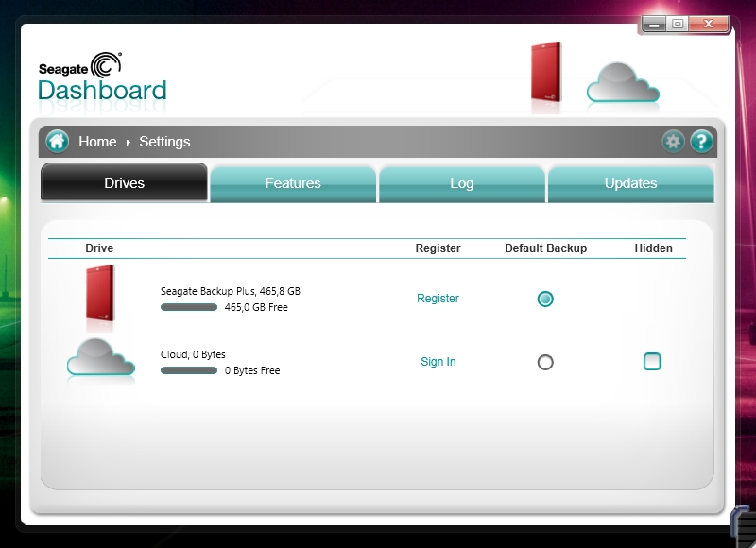
Task: Click the Seagate Backup Plus drive thumbnail
Action: coord(100,293)
